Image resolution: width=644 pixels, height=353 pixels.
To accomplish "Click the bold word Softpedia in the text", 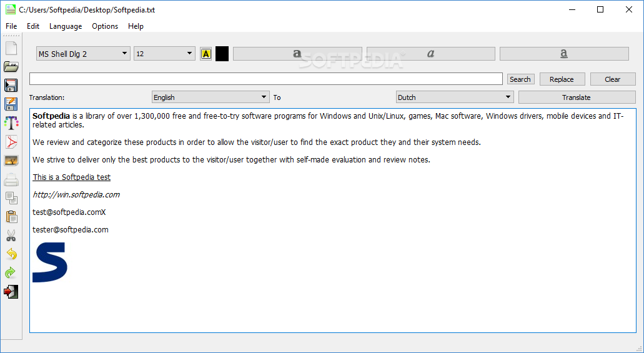I will (51, 116).
